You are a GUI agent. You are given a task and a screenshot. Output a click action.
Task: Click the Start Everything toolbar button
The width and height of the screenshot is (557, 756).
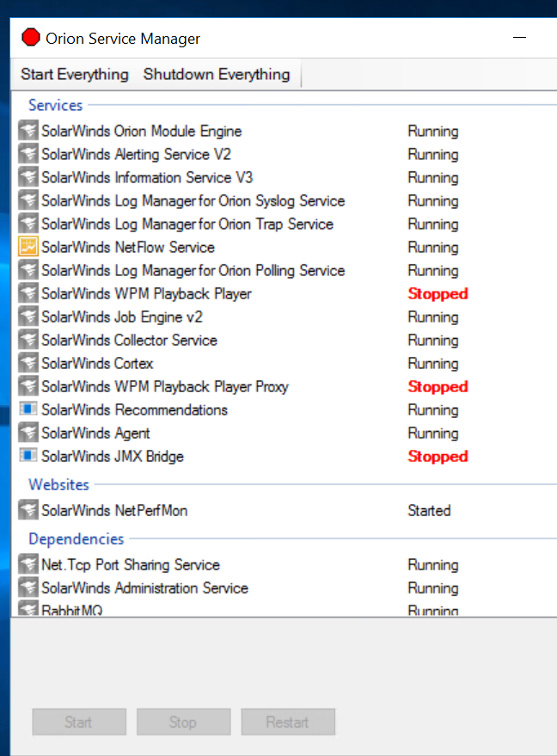(75, 74)
